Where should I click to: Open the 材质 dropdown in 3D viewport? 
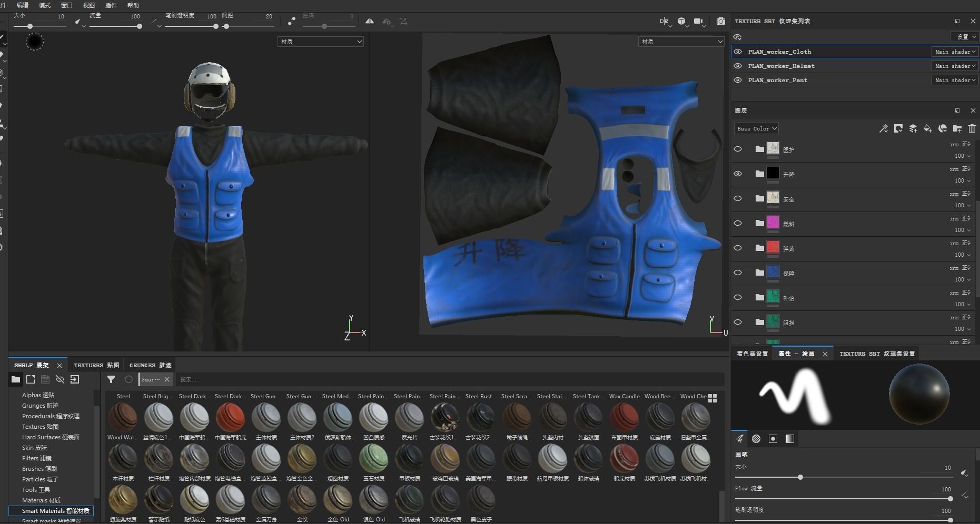321,42
